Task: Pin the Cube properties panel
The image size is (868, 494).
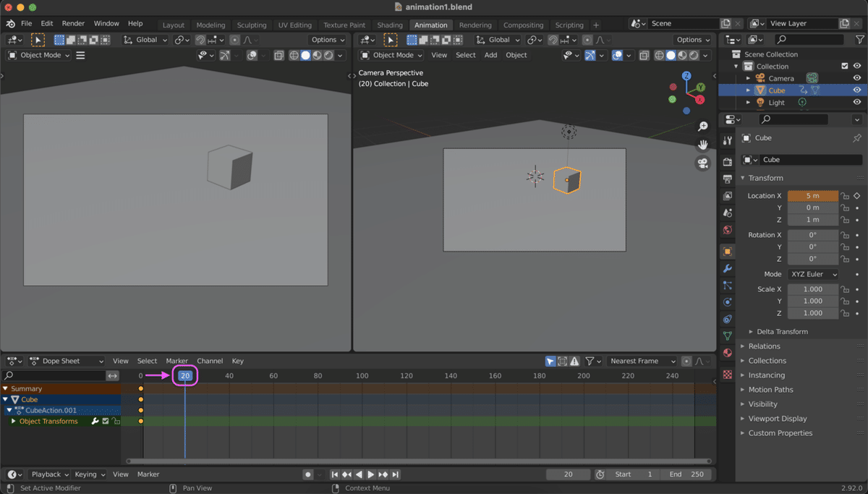Action: click(x=857, y=138)
